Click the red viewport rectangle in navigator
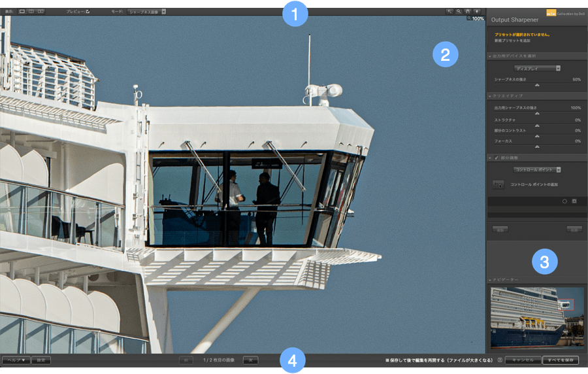Screen dimensions: 588x374 tap(566, 305)
